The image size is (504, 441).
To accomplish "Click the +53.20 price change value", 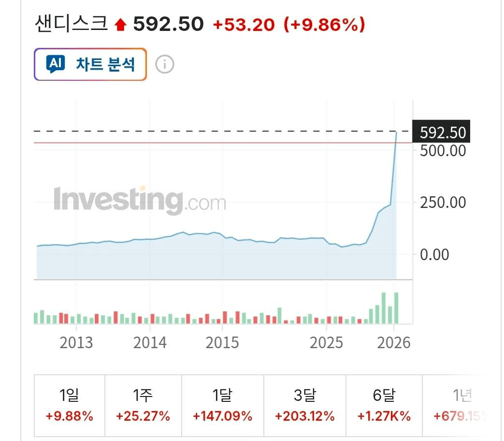I will (x=244, y=24).
